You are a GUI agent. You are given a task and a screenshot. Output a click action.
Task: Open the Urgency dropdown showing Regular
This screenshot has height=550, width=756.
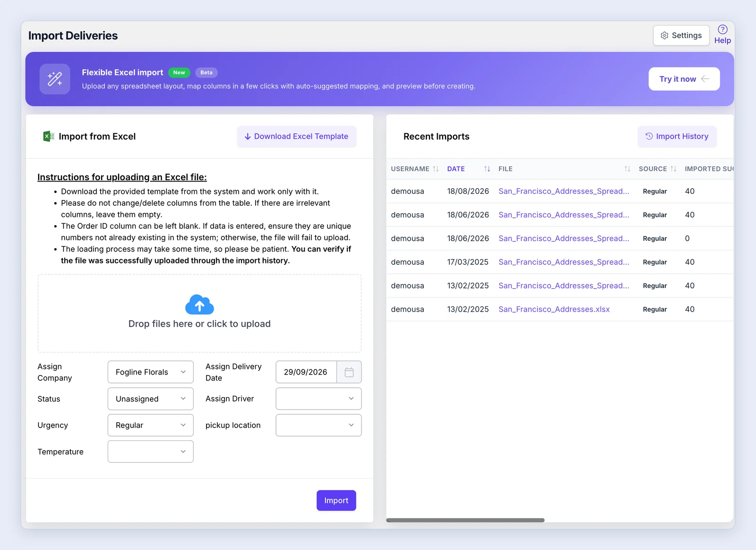(150, 425)
